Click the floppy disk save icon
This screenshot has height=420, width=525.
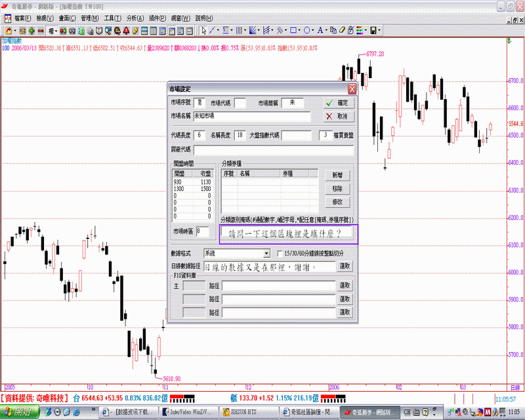[x=373, y=30]
